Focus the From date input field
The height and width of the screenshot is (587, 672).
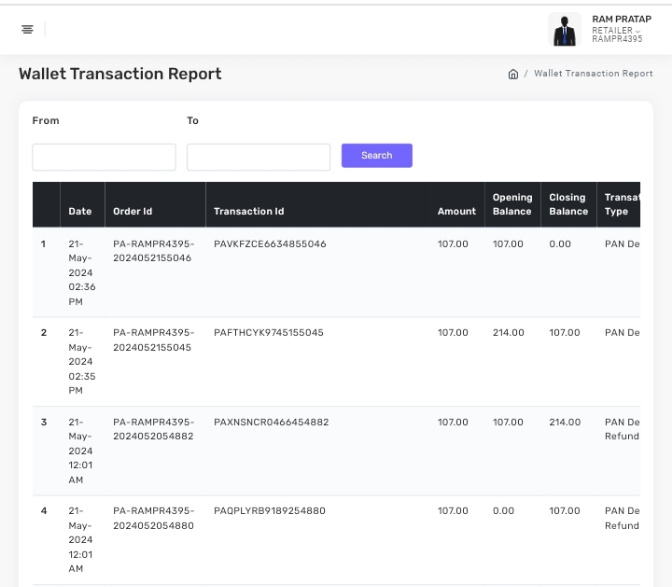tap(104, 157)
